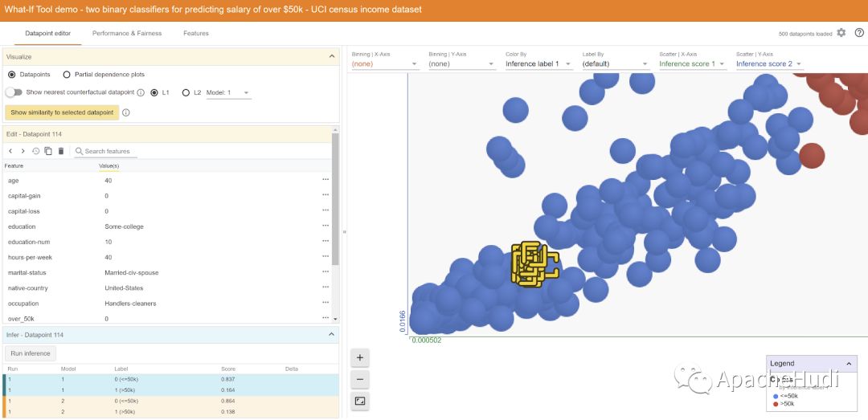Duplicate the selected datapoint icon
Image resolution: width=868 pixels, height=420 pixels.
(x=48, y=151)
